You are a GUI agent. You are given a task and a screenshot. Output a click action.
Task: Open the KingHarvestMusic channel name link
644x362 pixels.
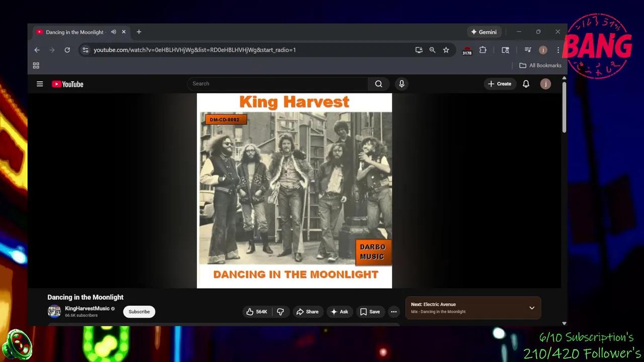(x=87, y=308)
